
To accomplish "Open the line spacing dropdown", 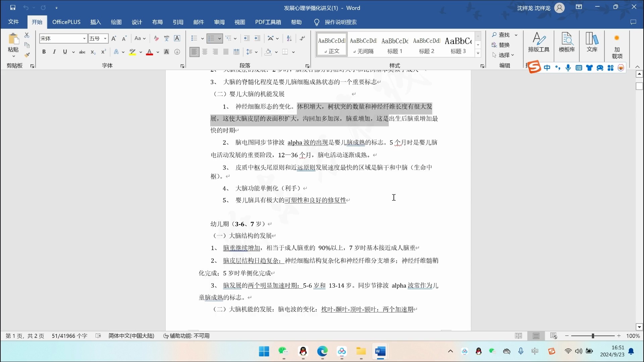I will 252,52.
